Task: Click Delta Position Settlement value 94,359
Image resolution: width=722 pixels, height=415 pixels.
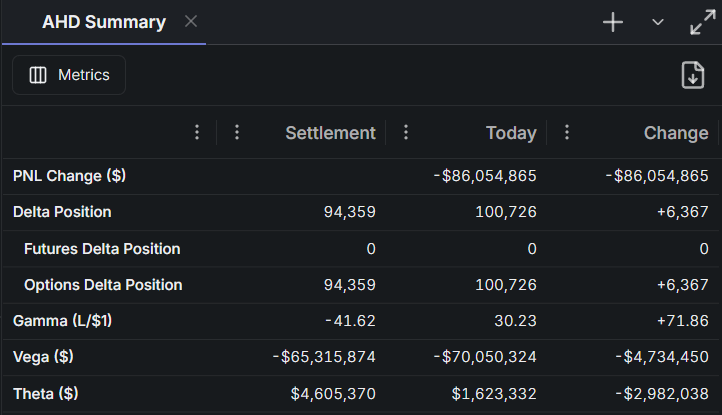Action: point(349,212)
